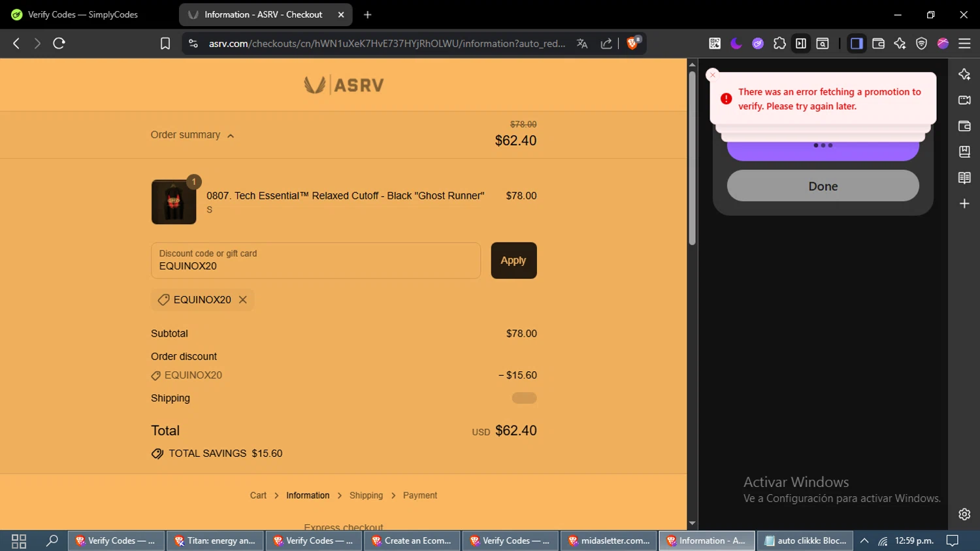Toggle the Brave sidebar button
The image size is (980, 551).
tap(857, 43)
